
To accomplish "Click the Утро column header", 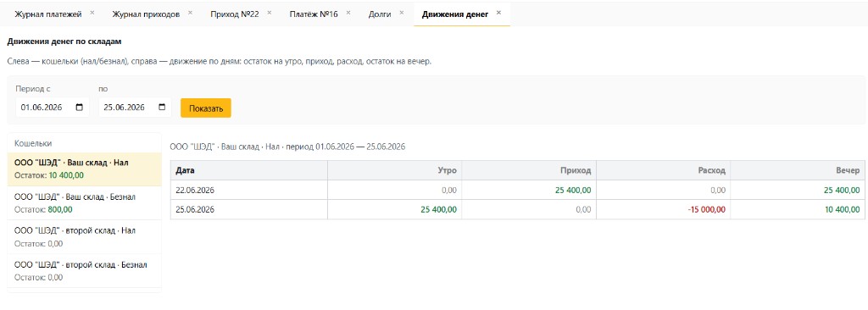I will point(395,170).
